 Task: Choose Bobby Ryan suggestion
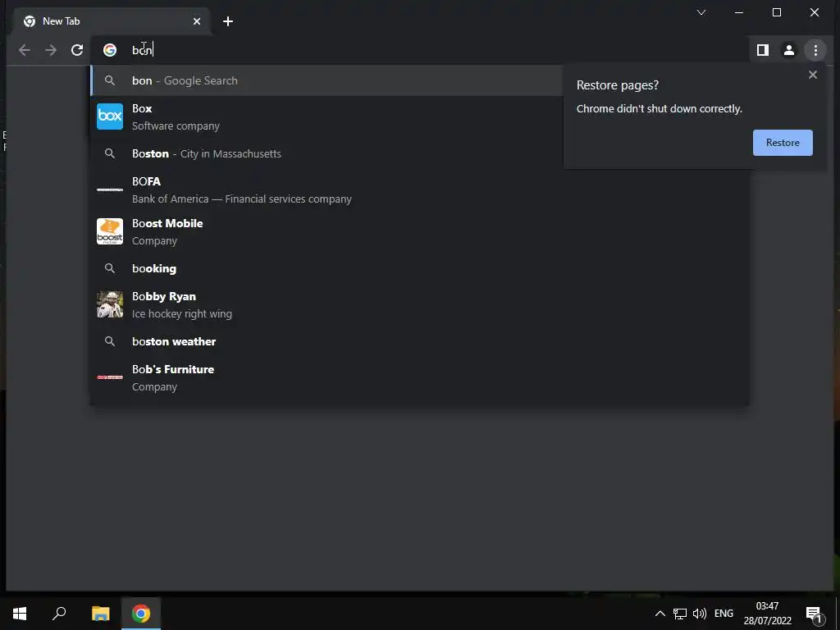419,305
